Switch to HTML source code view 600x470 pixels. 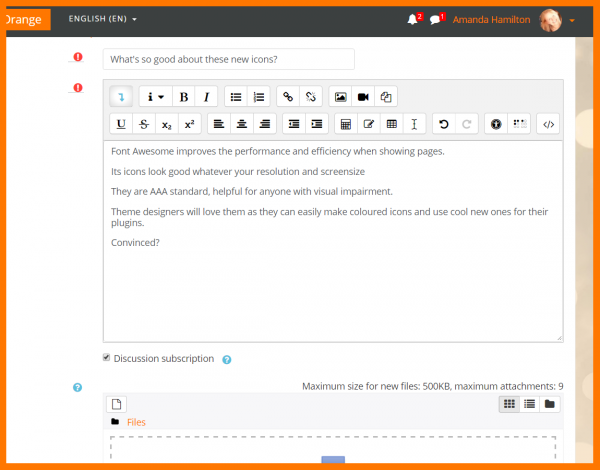547,124
